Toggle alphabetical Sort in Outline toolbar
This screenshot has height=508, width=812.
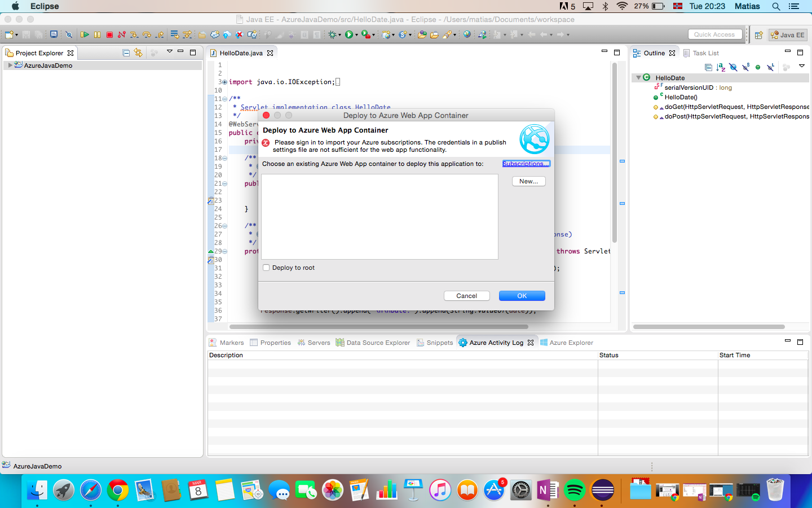pyautogui.click(x=721, y=67)
